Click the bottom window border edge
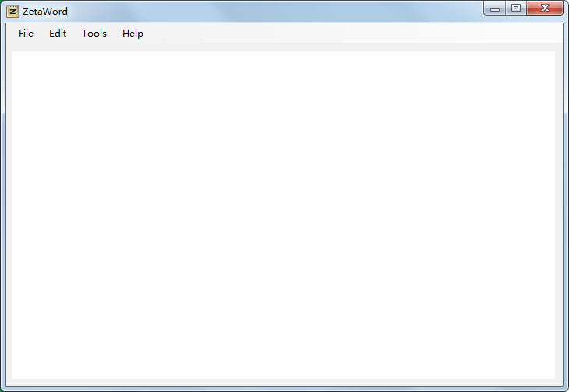 pyautogui.click(x=284, y=389)
